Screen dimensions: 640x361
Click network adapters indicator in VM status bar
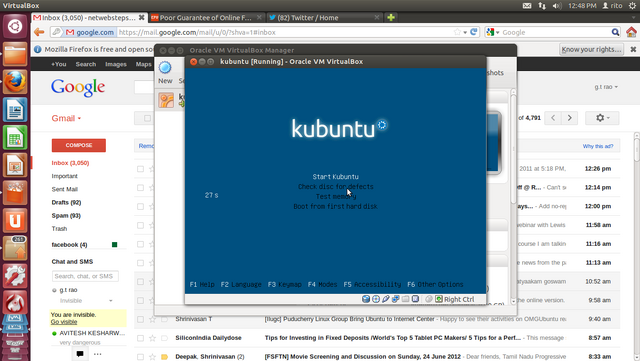(x=396, y=299)
